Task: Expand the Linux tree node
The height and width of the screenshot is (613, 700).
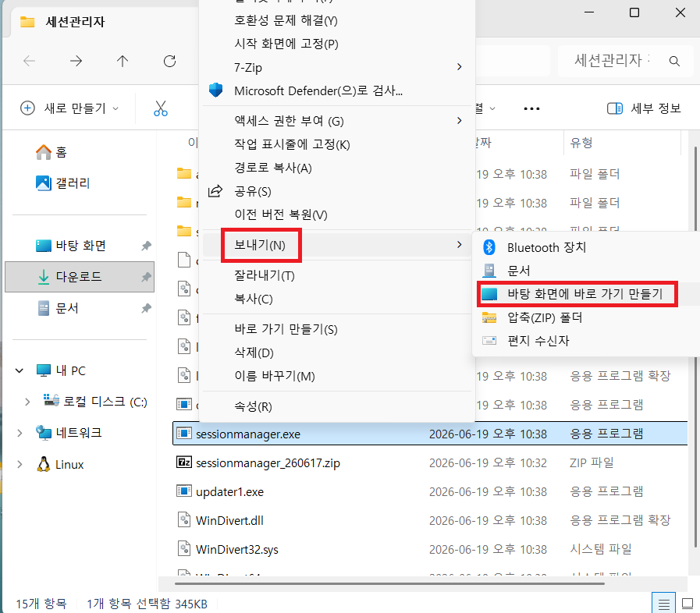Action: pyautogui.click(x=20, y=465)
